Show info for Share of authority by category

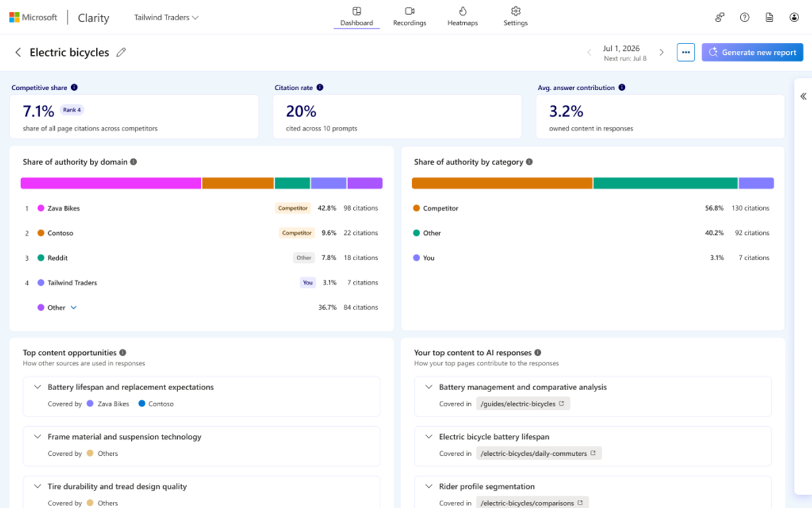(529, 162)
